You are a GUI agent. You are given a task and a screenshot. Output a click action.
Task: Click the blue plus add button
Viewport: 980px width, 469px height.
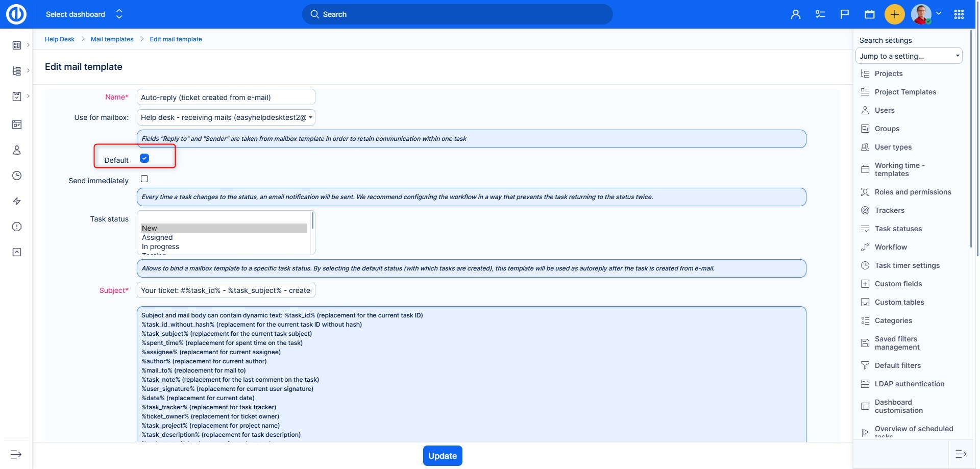(894, 14)
